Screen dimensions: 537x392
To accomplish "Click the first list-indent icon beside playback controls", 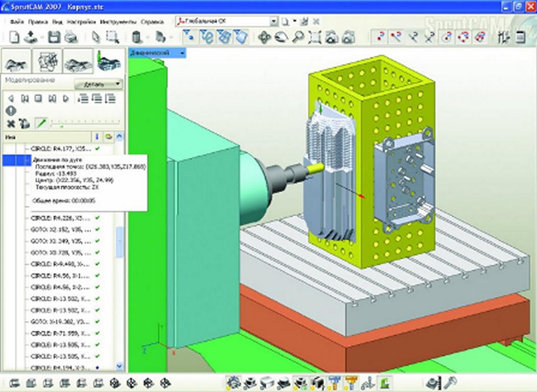I will 83,99.
